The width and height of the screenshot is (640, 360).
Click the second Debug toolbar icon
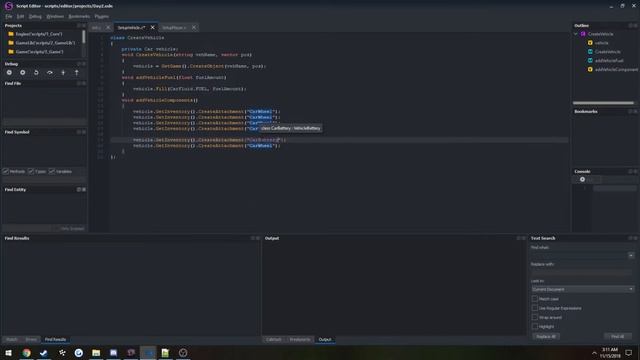22,72
